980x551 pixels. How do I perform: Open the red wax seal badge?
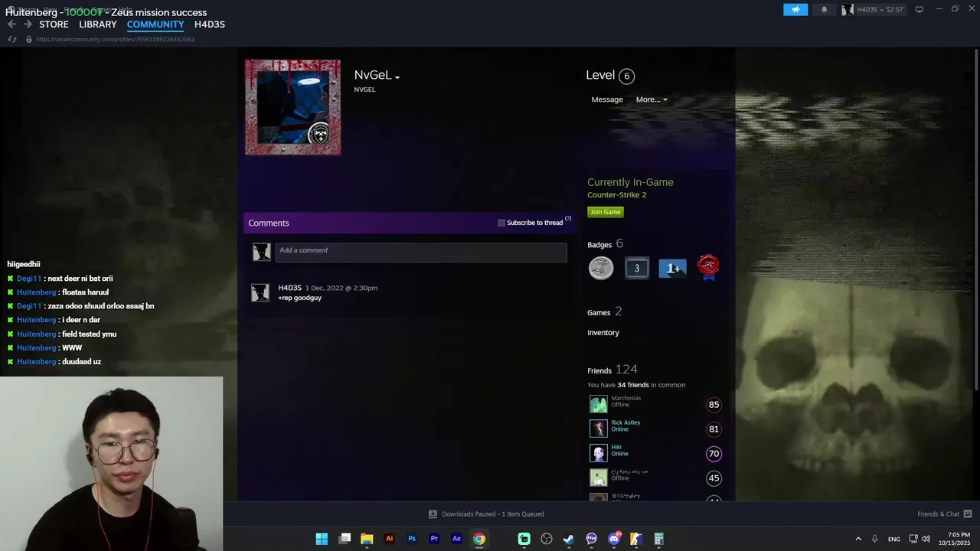point(708,268)
